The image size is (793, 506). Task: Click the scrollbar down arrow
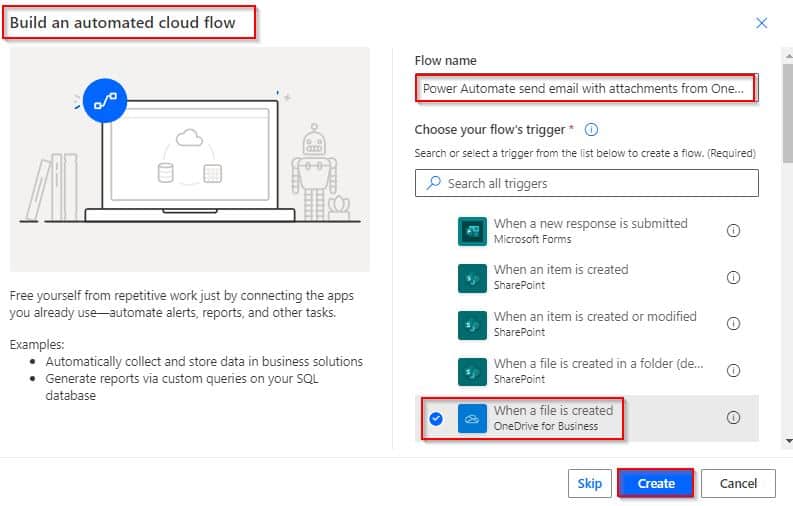pyautogui.click(x=788, y=441)
